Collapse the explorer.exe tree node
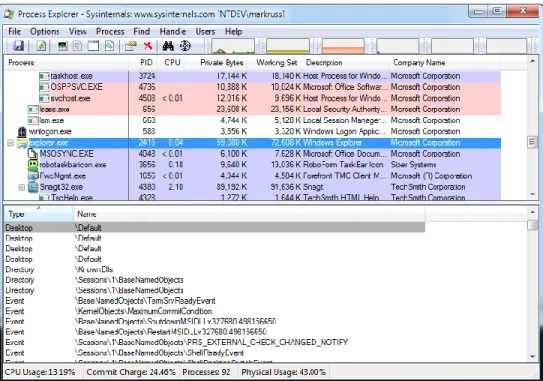This screenshot has width=543, height=381. [11, 143]
